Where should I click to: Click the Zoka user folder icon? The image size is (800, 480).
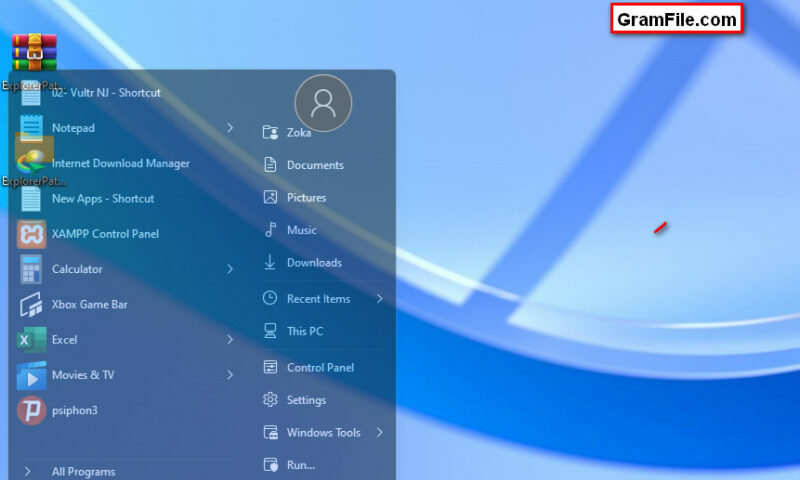(x=270, y=133)
